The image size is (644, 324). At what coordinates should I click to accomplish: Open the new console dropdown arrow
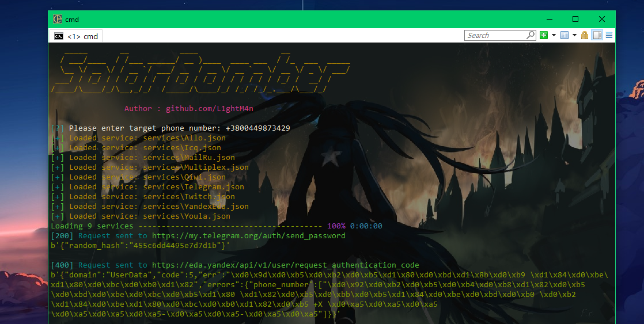[x=554, y=35]
